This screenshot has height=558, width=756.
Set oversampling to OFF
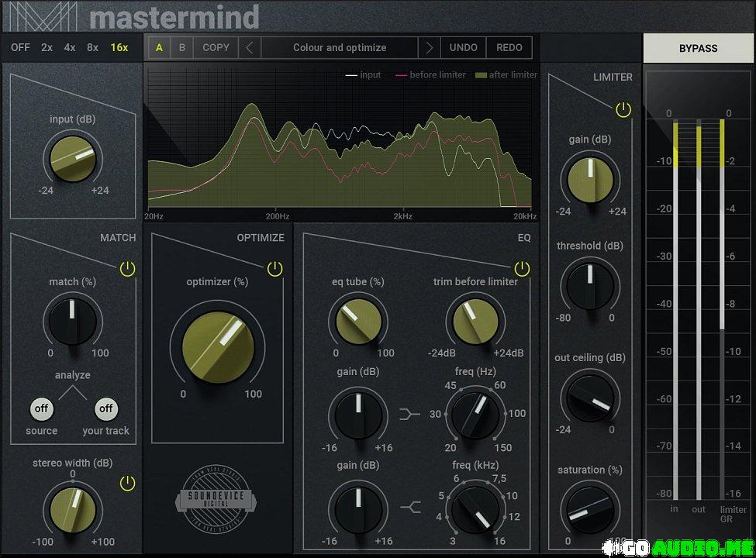(x=20, y=48)
